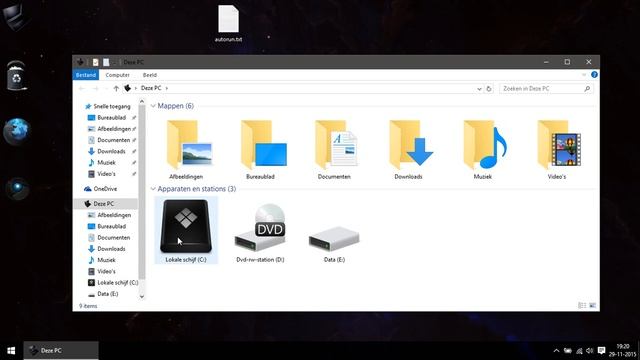
Task: Click the forward navigation arrow
Action: [95, 89]
